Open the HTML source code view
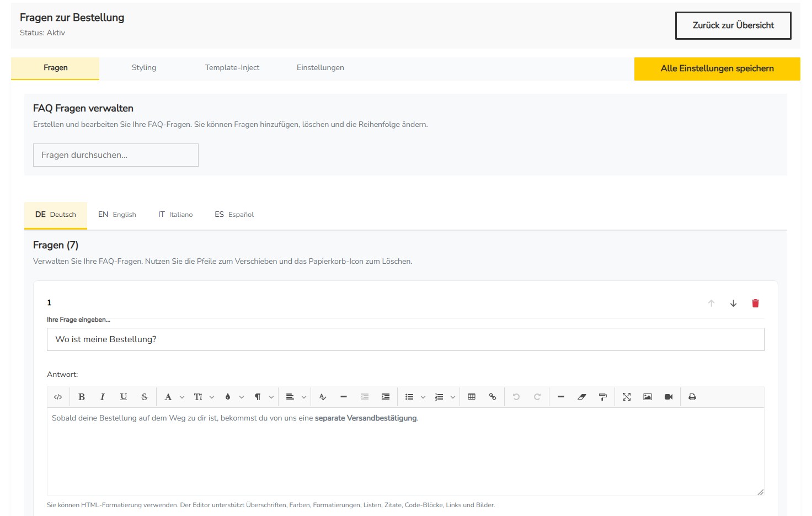This screenshot has width=812, height=516. [58, 397]
